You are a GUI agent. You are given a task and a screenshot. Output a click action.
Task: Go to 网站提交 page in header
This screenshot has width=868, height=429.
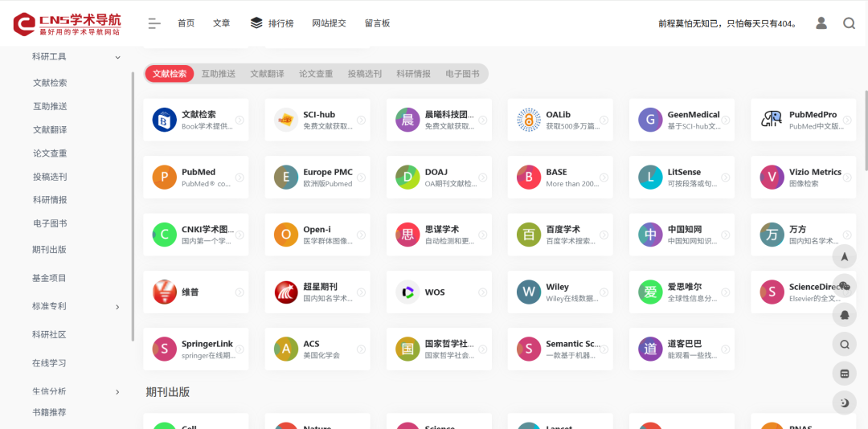[329, 23]
